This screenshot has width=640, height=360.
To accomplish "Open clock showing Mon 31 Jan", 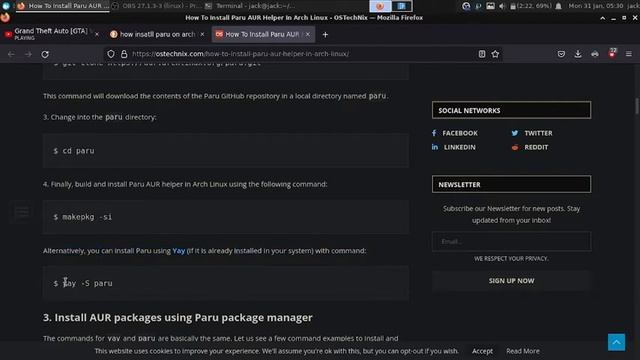I will pyautogui.click(x=596, y=6).
